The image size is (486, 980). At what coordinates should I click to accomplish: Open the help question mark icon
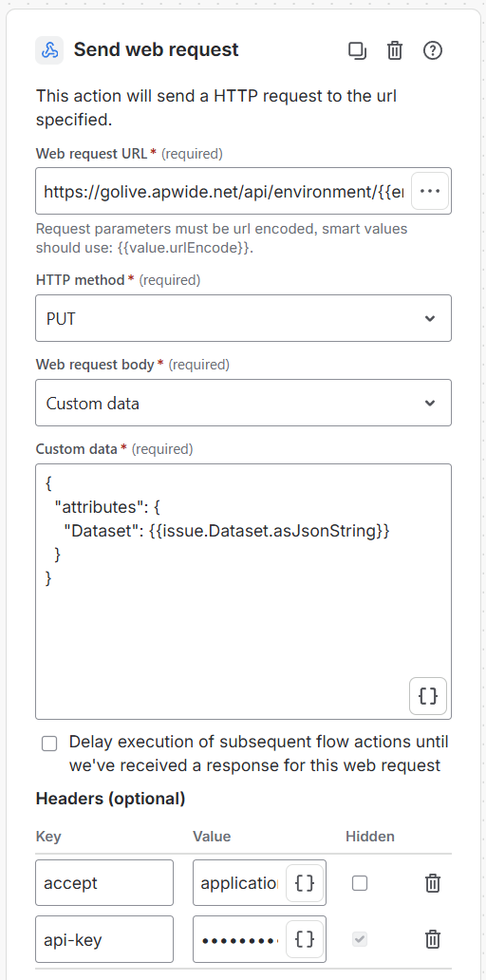[432, 50]
